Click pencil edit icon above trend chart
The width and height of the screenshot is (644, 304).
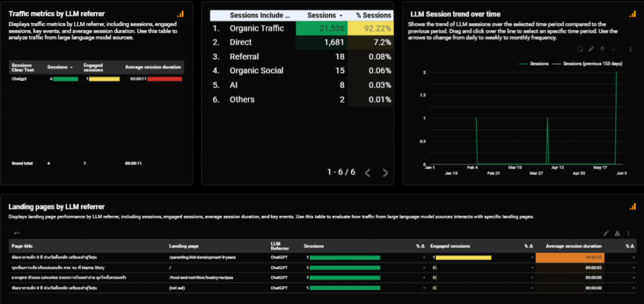coord(591,48)
